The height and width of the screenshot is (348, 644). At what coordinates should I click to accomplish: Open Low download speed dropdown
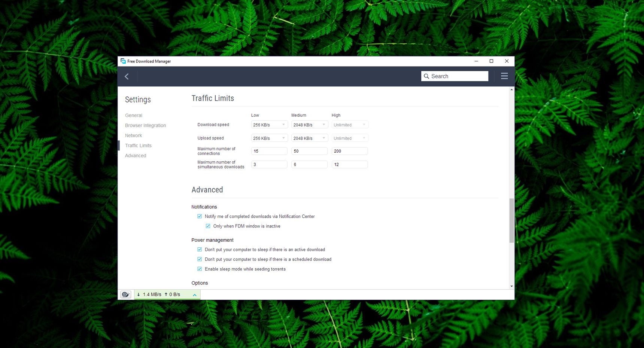tap(269, 125)
